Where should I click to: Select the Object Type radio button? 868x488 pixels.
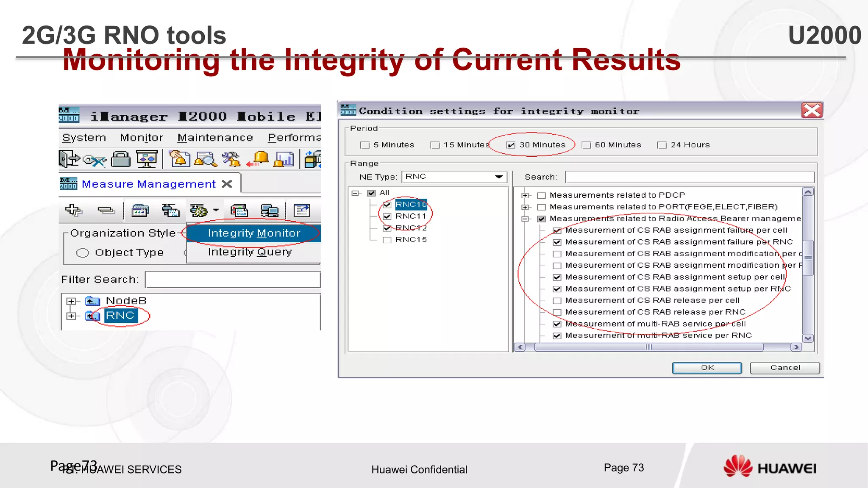pos(82,253)
